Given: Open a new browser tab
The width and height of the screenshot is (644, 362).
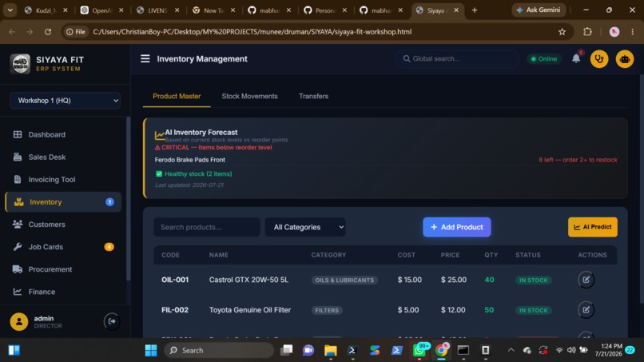Looking at the screenshot, I should click(x=475, y=10).
